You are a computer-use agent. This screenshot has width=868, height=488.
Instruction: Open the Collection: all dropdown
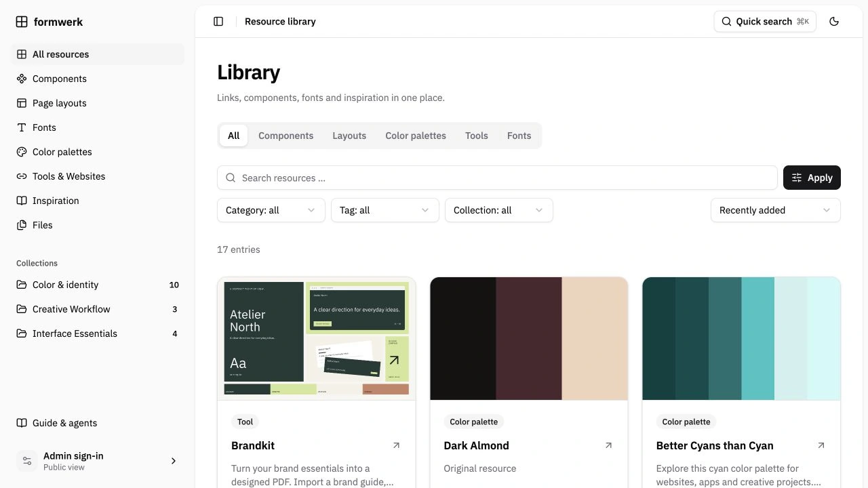point(499,210)
